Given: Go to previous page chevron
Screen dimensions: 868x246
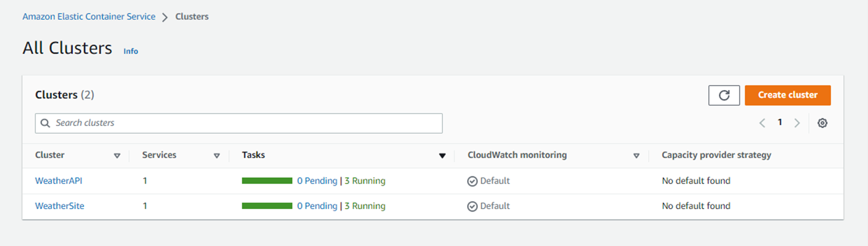Looking at the screenshot, I should 762,123.
